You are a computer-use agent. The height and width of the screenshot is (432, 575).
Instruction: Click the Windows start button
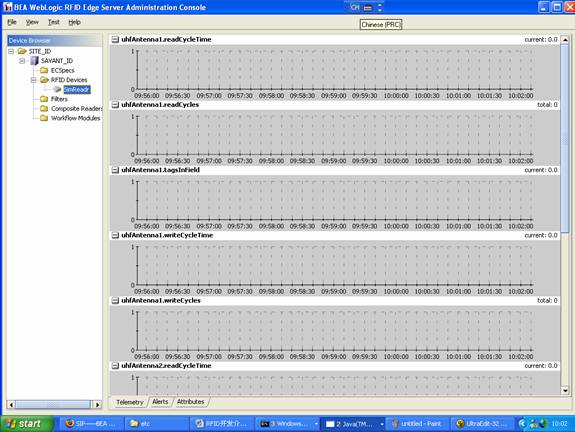click(26, 424)
